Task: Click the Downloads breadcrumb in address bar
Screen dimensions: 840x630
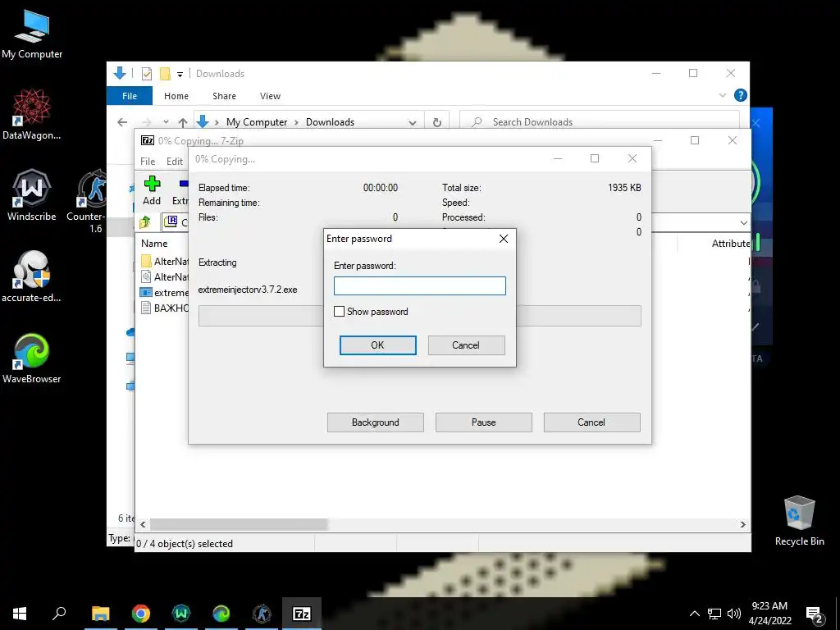Action: (330, 122)
